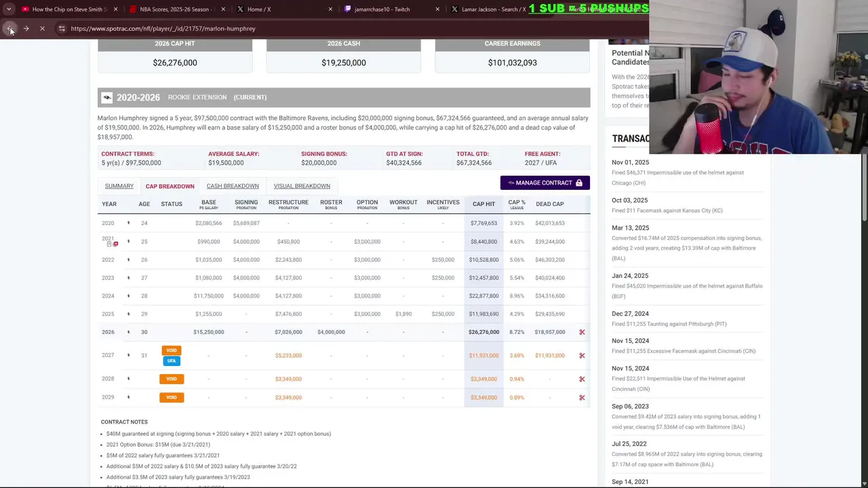The width and height of the screenshot is (868, 488).
Task: Click the Ravens team icon in 2023 row
Action: [x=128, y=278]
